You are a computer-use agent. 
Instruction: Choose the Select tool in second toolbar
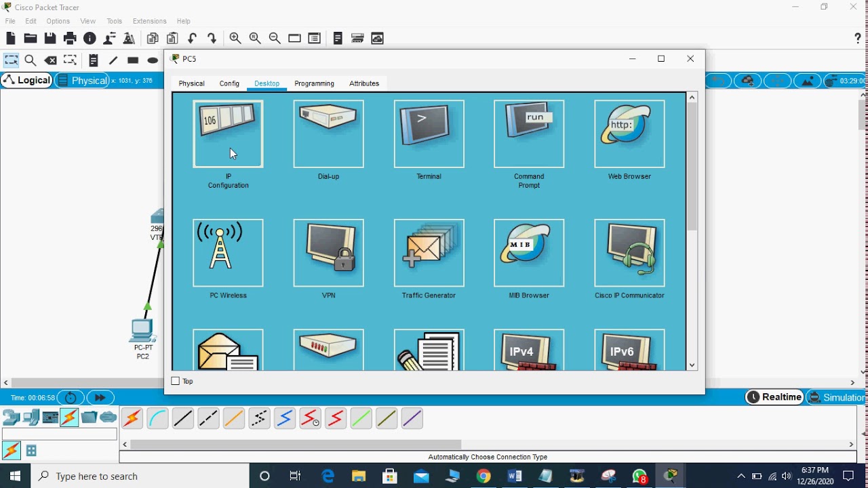click(11, 60)
